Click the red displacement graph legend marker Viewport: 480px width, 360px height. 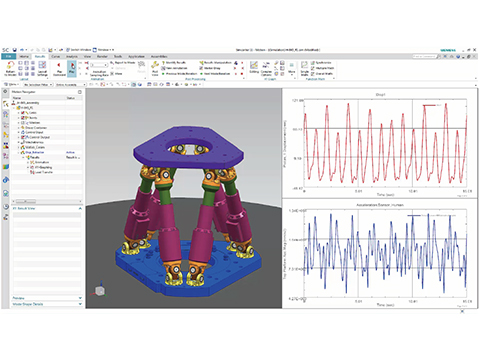tap(429, 105)
